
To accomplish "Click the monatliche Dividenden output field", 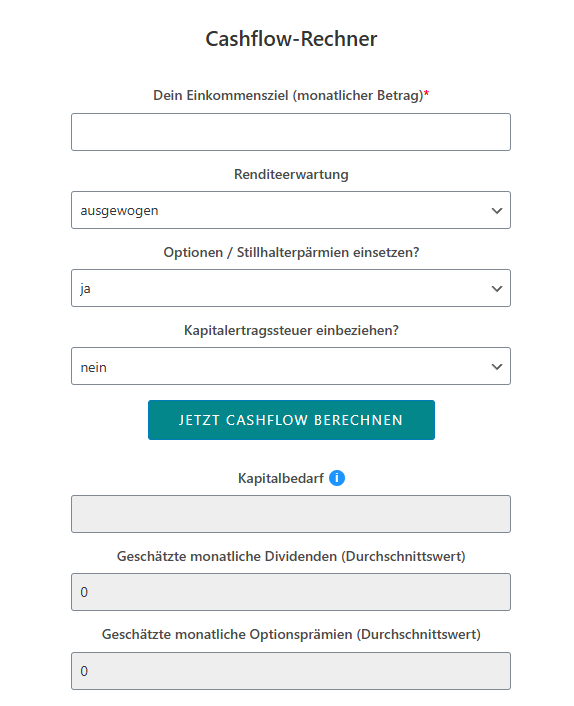I will pos(291,592).
